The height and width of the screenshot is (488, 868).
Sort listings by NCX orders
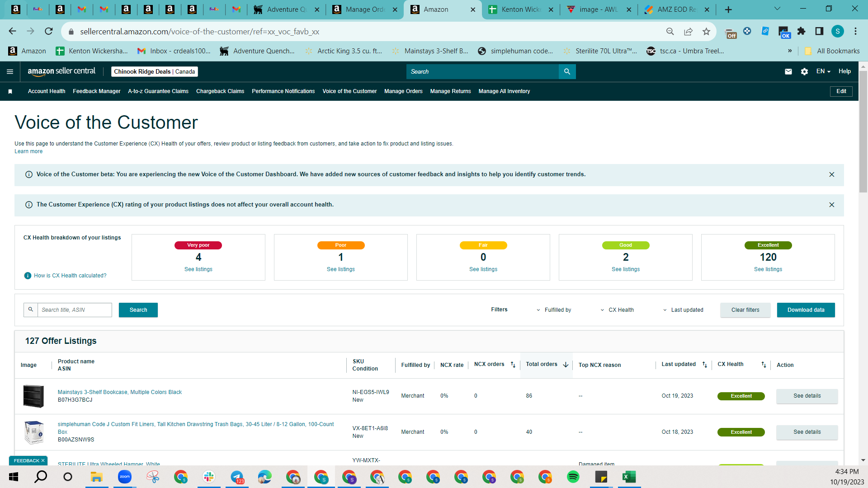coord(513,365)
